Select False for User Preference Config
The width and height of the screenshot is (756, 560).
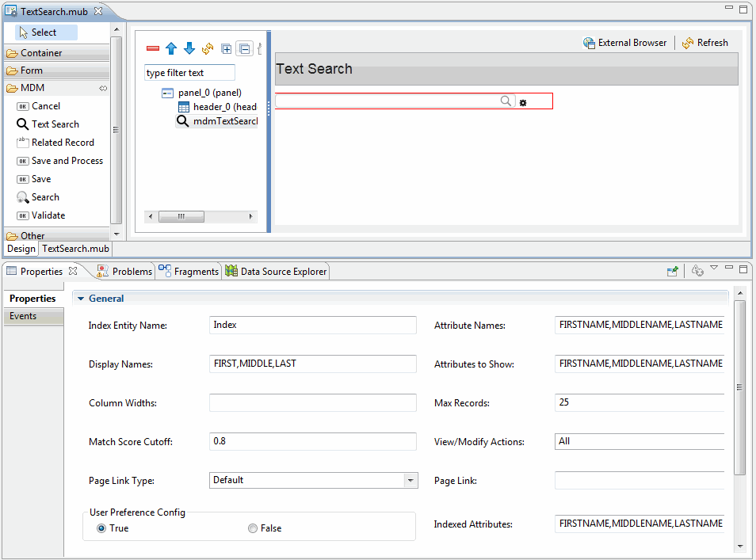[x=253, y=528]
